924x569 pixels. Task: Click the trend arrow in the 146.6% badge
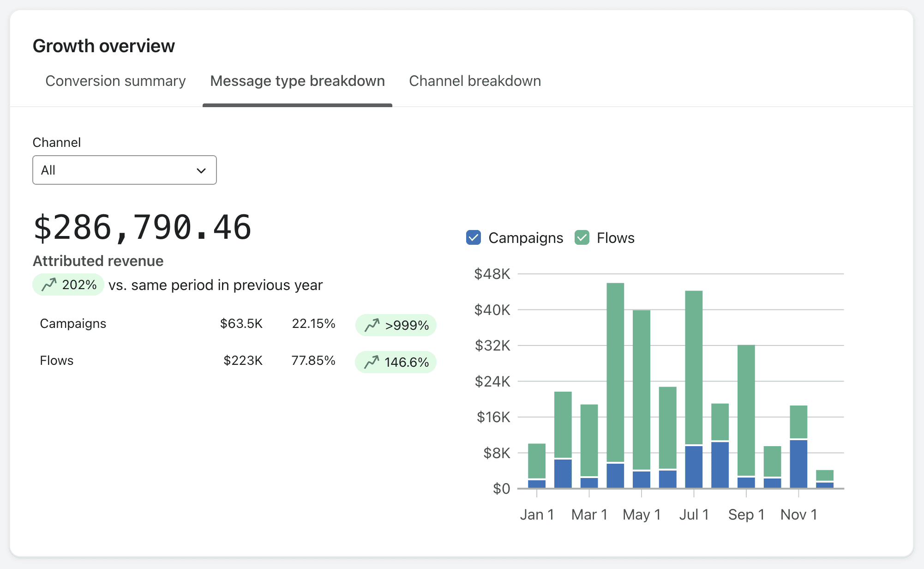[x=372, y=362]
